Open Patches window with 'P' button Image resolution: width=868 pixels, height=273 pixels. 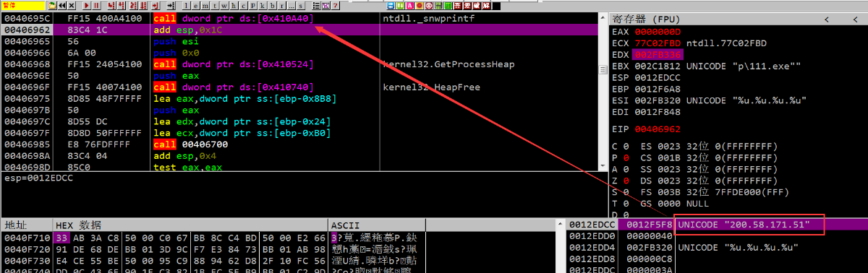pos(252,6)
